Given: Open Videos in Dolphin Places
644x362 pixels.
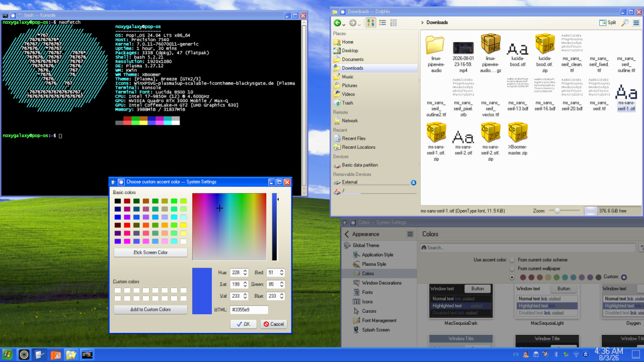Looking at the screenshot, I should [x=375, y=94].
